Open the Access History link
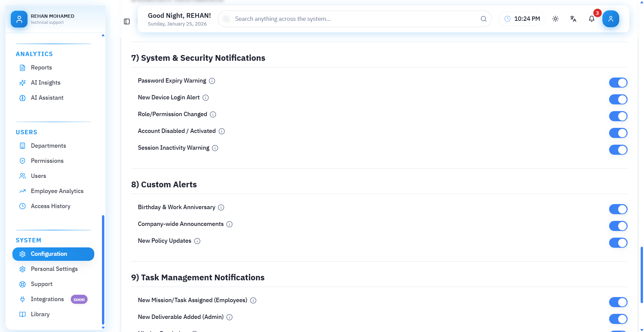 tap(50, 206)
